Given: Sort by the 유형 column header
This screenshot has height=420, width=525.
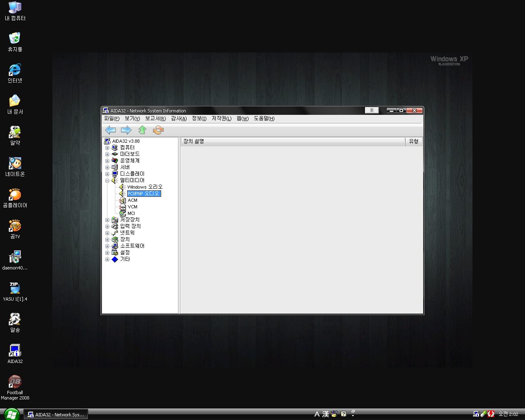Looking at the screenshot, I should (x=414, y=142).
